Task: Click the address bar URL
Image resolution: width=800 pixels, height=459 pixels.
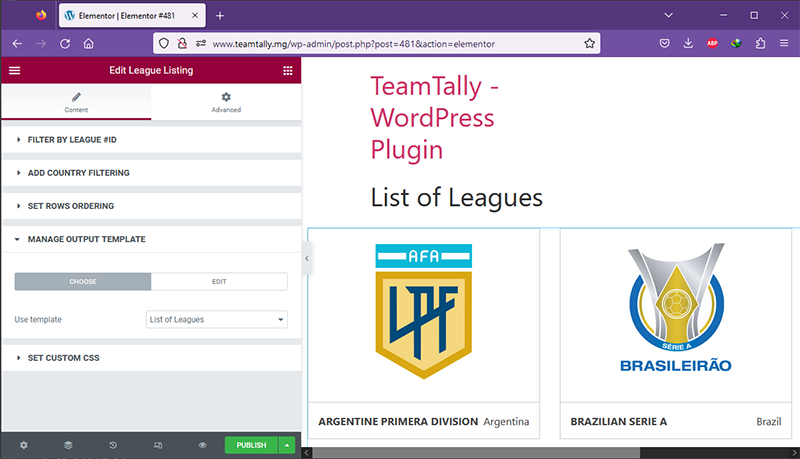Action: click(x=354, y=44)
